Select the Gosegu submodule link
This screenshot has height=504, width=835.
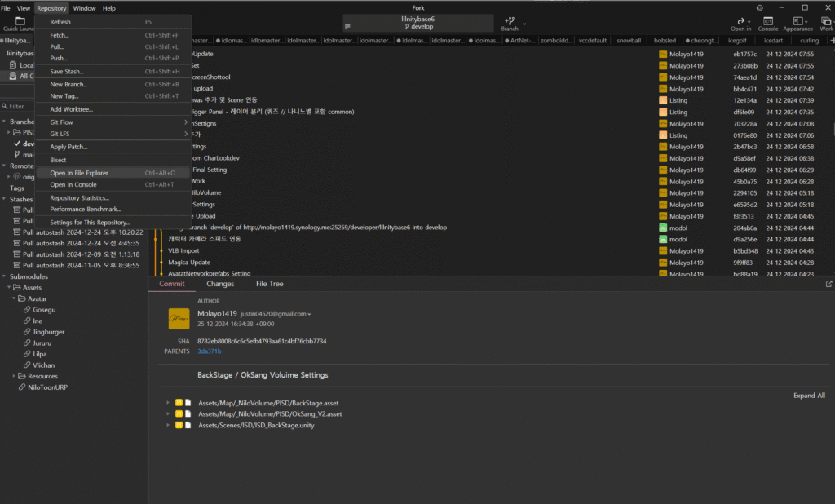44,310
